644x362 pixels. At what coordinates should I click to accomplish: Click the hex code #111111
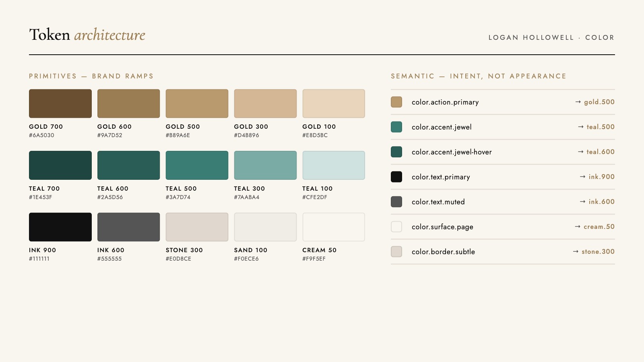(39, 259)
